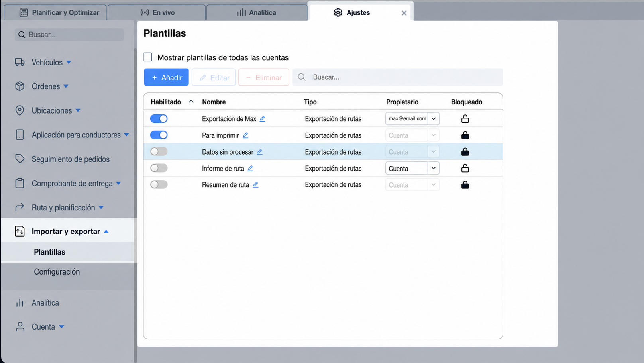This screenshot has width=644, height=363.
Task: Click the closed lock for Para imprimir
Action: [x=465, y=135]
